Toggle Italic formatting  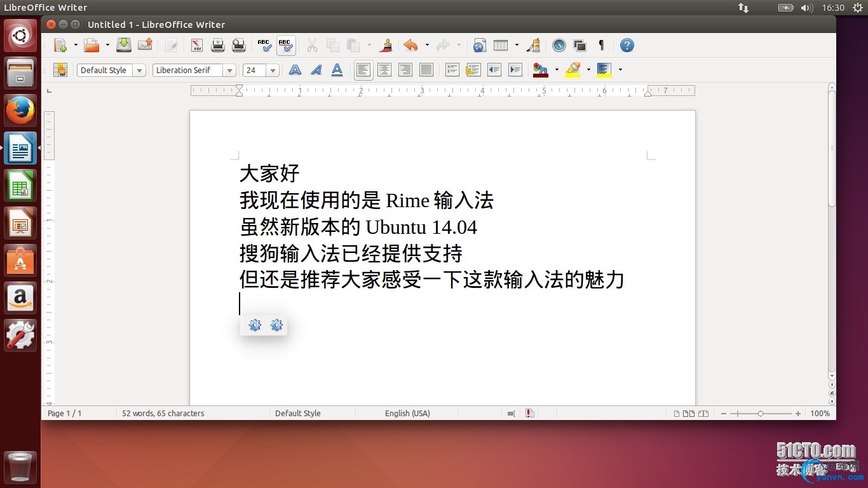(316, 70)
